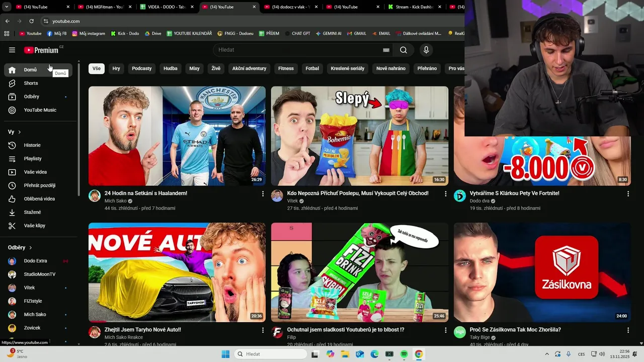The image size is (644, 362).
Task: Show hidden system tray icons chevron
Action: (547, 354)
